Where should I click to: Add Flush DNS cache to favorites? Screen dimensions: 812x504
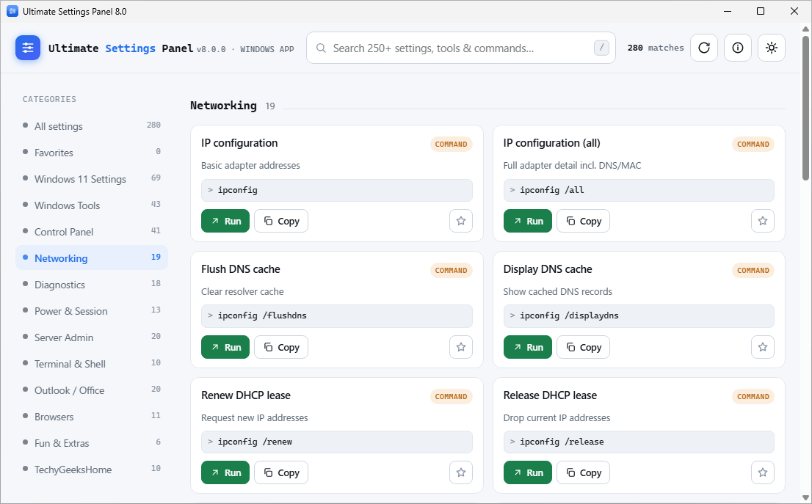[x=461, y=347]
